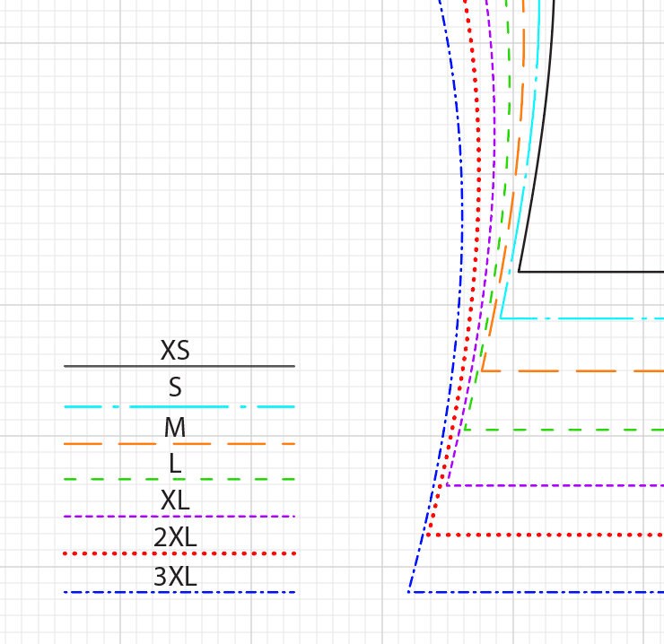Click the 3XL label in the legend

(x=175, y=578)
